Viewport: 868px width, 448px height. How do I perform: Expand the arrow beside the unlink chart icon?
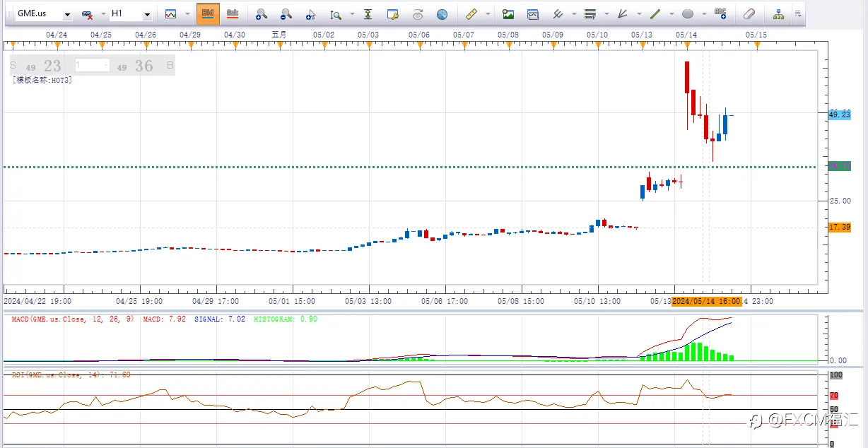click(102, 14)
